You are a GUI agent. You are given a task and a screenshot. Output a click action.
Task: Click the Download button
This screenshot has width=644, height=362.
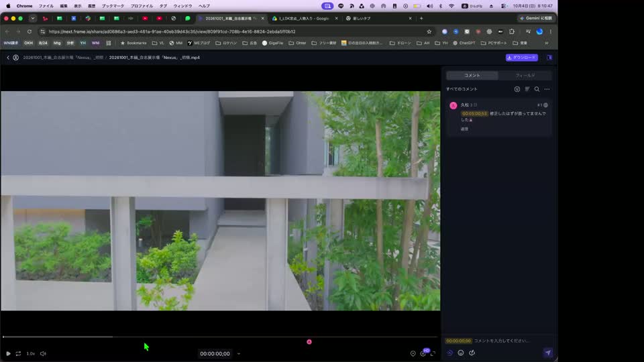522,58
